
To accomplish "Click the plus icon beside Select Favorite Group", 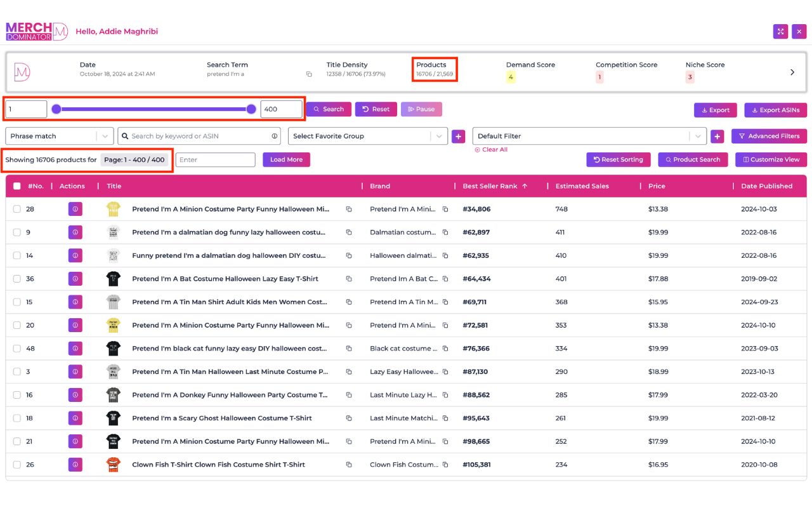I will [458, 136].
